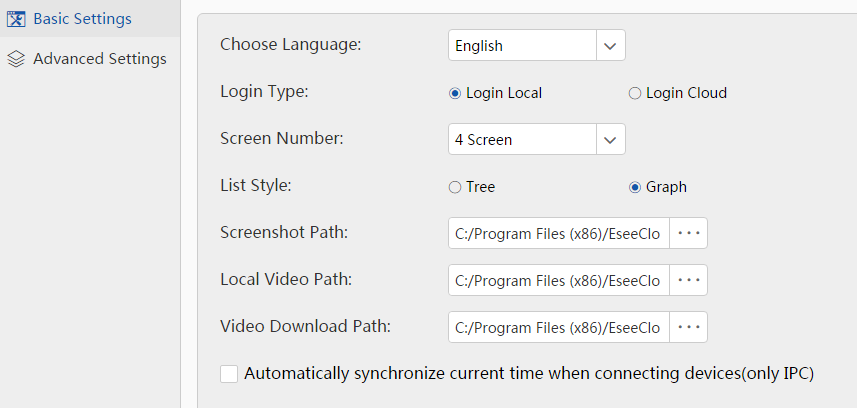This screenshot has height=408, width=857.
Task: Expand the Choose Language dropdown arrow
Action: [x=611, y=46]
